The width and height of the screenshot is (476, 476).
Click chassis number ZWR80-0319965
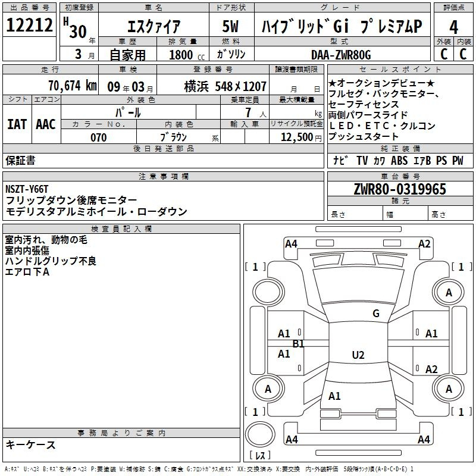click(400, 189)
